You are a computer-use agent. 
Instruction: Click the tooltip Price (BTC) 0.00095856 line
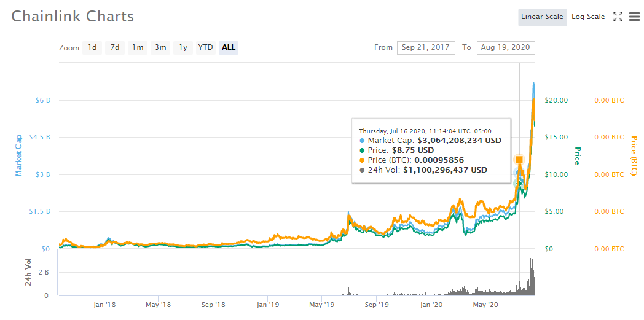pos(412,160)
